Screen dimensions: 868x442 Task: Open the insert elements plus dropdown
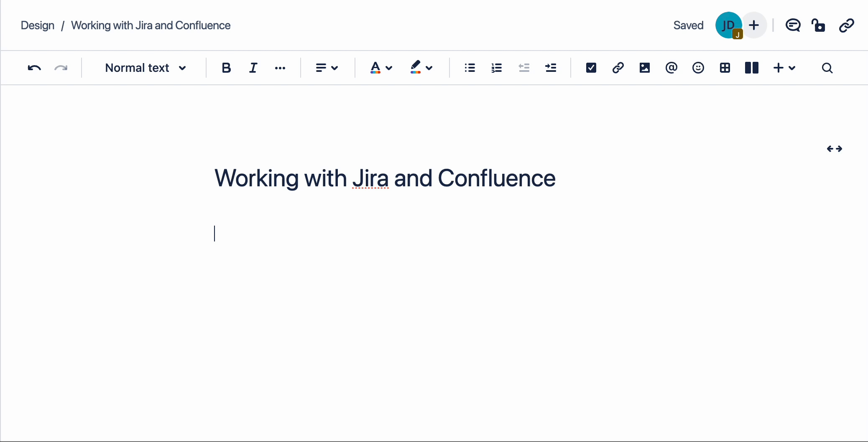pyautogui.click(x=784, y=68)
